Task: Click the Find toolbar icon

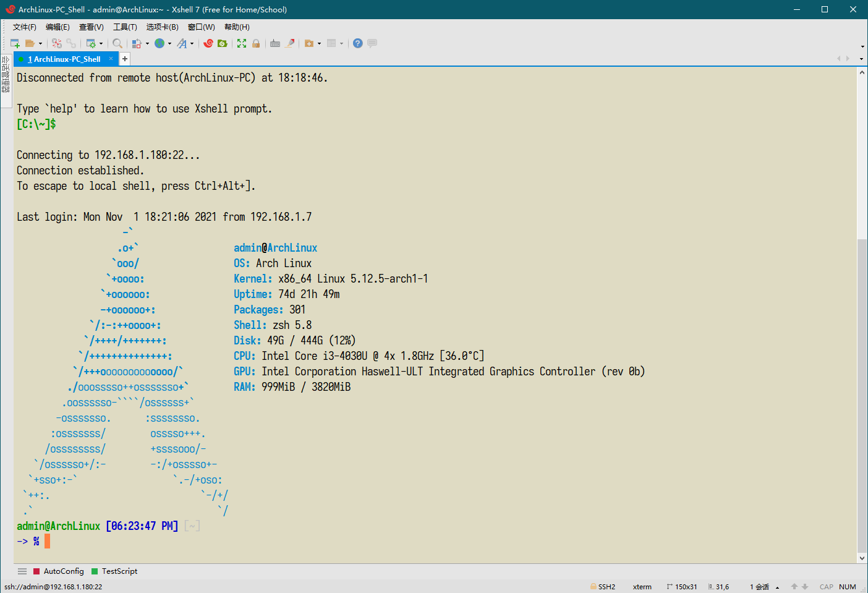Action: pos(117,43)
